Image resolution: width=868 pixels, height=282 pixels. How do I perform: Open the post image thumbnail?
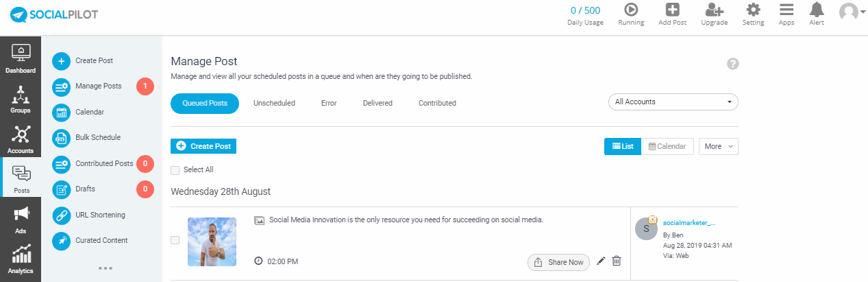click(212, 242)
